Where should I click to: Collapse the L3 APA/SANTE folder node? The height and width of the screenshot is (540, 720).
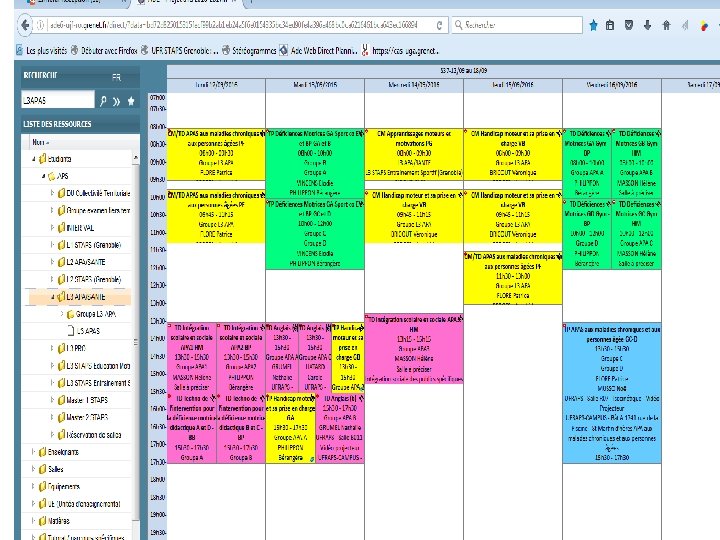pyautogui.click(x=52, y=297)
